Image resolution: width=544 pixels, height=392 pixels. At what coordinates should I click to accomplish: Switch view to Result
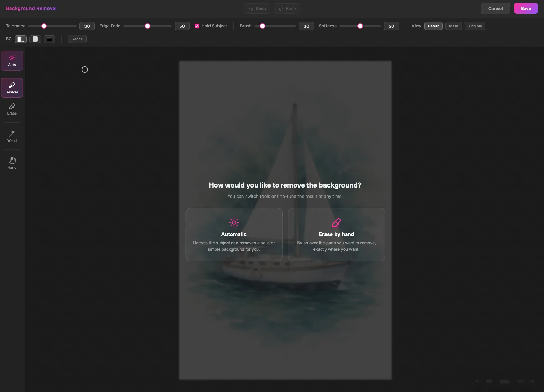pyautogui.click(x=433, y=26)
